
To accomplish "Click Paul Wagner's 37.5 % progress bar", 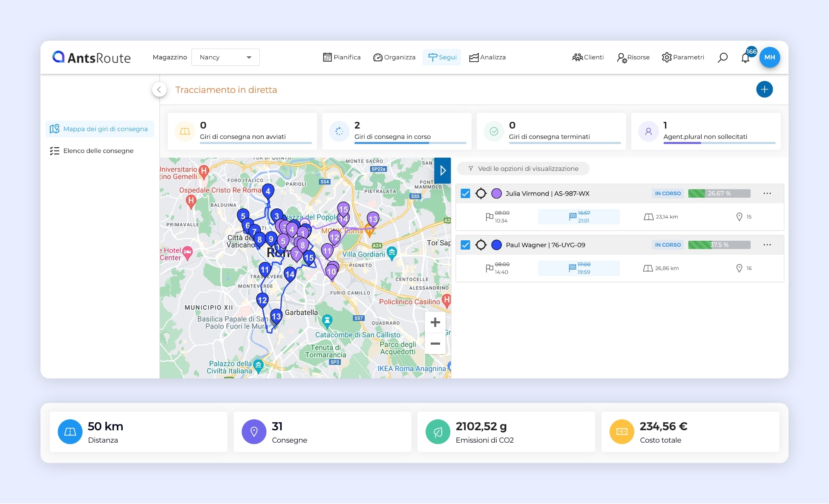I will pos(719,245).
